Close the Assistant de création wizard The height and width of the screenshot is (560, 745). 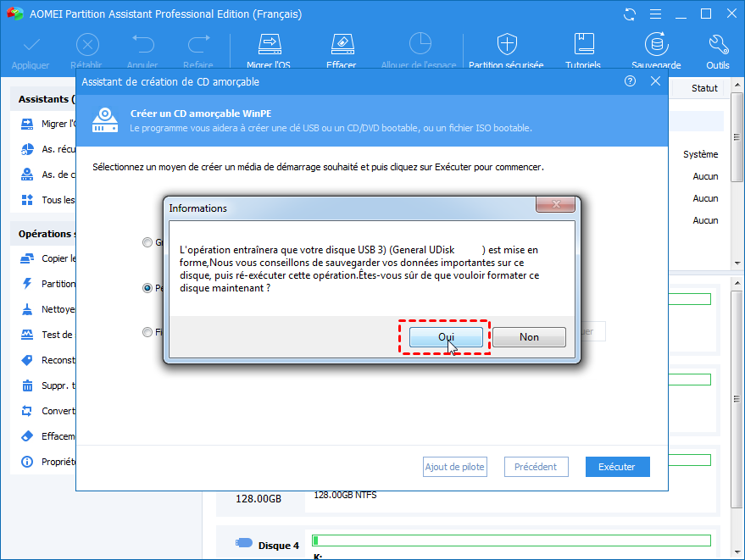(x=655, y=81)
